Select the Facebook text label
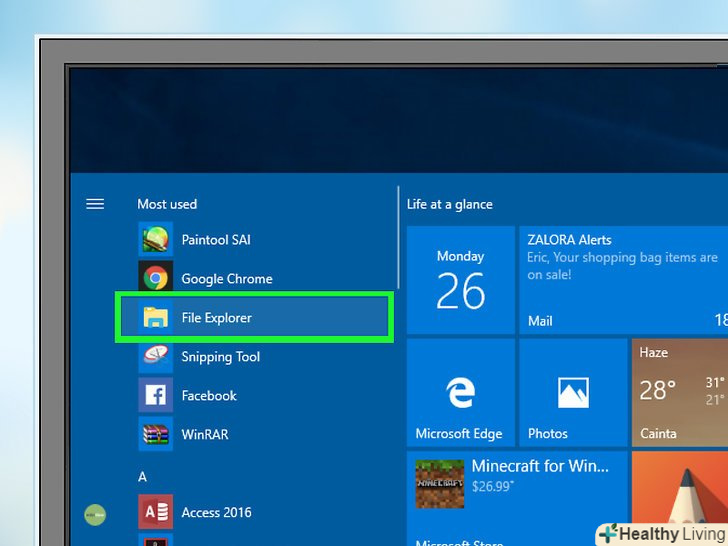Viewport: 728px width, 546px height. (x=209, y=396)
